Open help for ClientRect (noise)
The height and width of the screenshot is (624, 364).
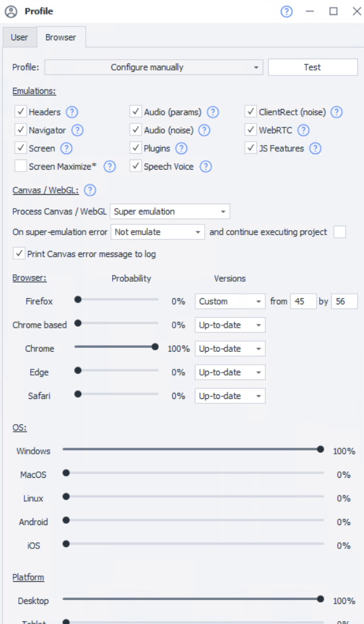[336, 112]
